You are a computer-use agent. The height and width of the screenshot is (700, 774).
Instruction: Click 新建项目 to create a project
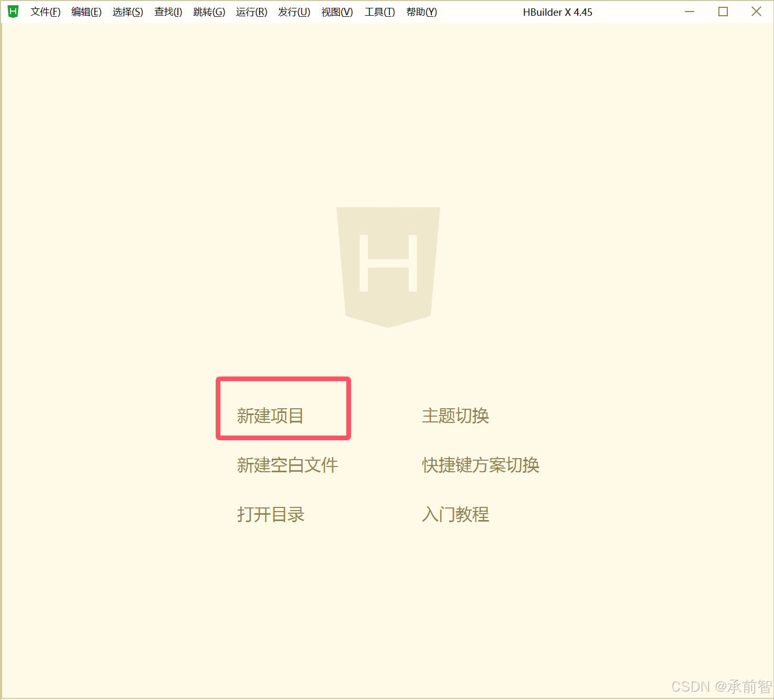coord(270,416)
